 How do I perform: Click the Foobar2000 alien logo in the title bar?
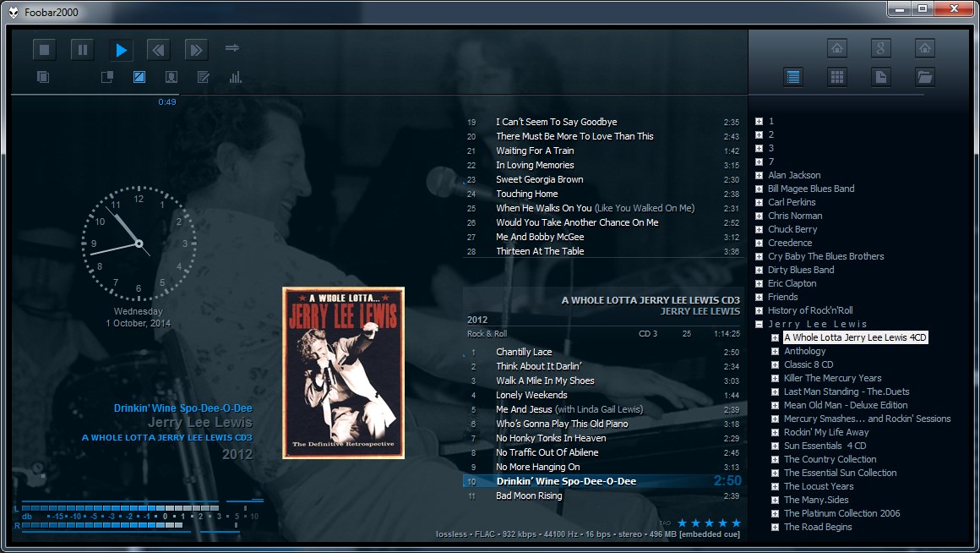coord(14,13)
